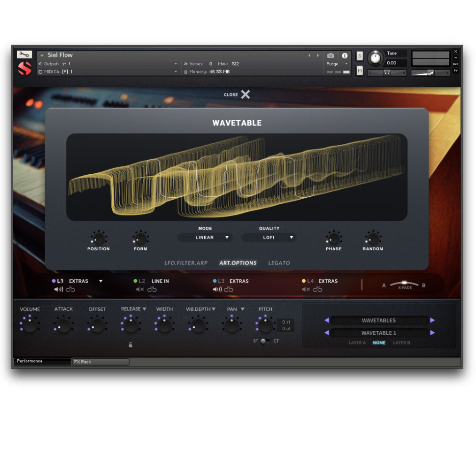Open the QUALITY dropdown set to LOFI

(269, 238)
